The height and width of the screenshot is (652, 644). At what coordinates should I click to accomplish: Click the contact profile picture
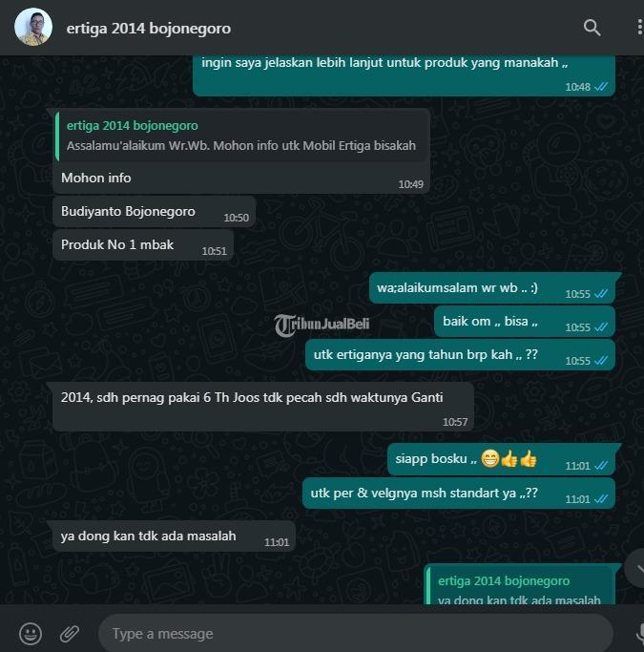coord(33,27)
